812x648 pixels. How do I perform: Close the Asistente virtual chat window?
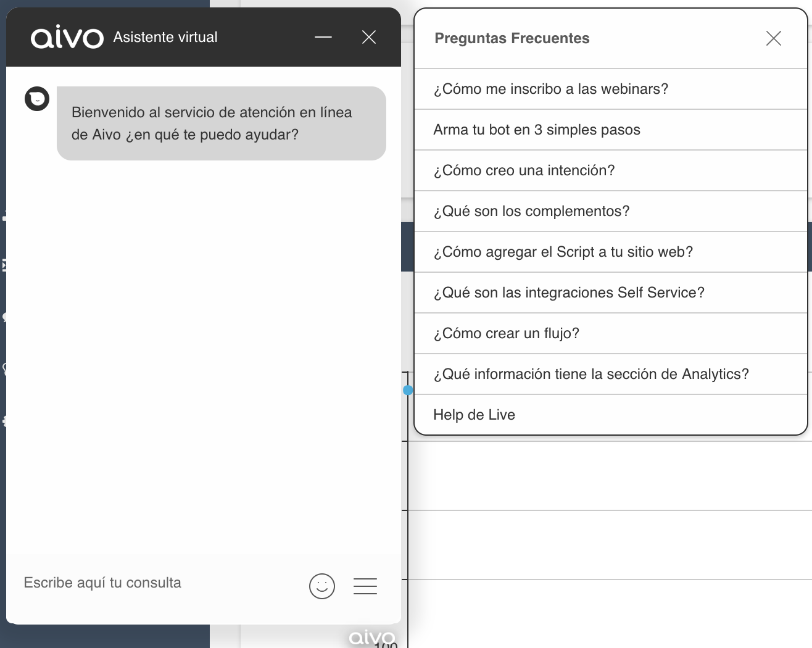369,37
